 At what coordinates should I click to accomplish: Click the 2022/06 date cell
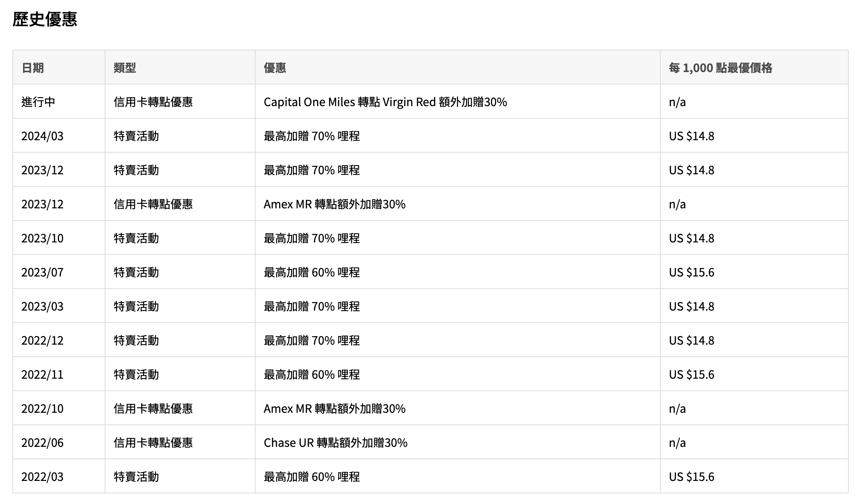click(x=42, y=443)
